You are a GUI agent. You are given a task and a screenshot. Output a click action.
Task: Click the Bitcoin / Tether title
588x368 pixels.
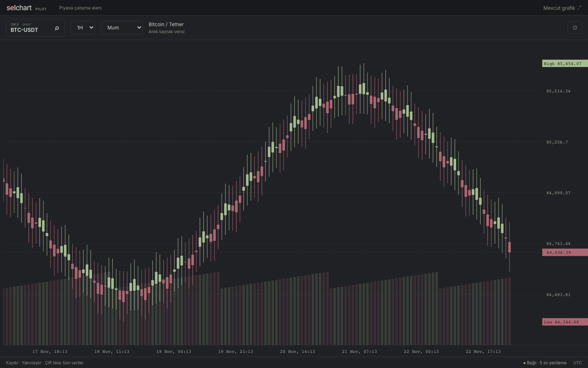(x=166, y=25)
